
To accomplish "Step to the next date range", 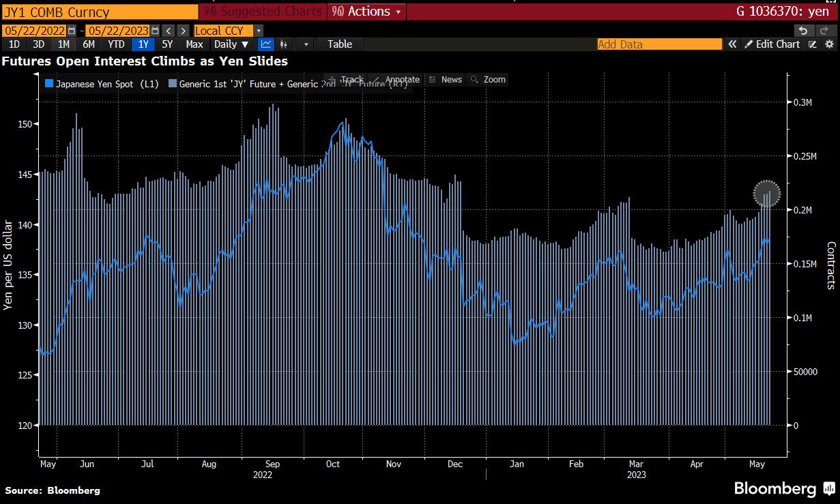I will pyautogui.click(x=184, y=31).
